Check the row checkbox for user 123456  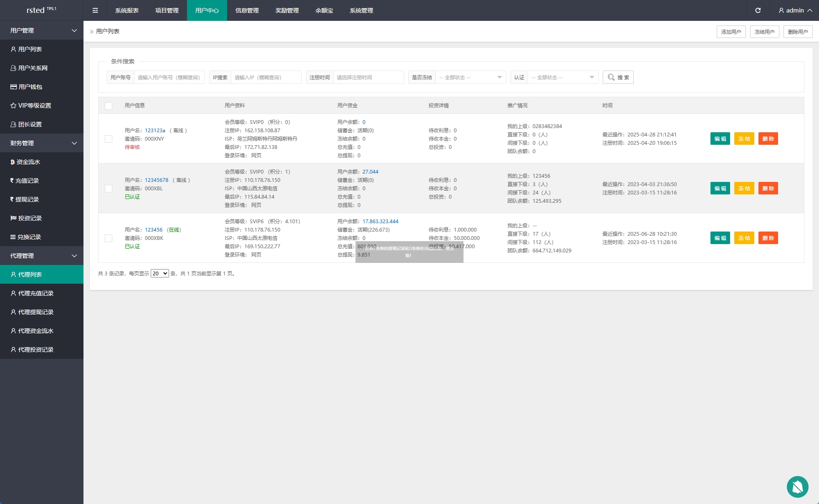tap(109, 238)
